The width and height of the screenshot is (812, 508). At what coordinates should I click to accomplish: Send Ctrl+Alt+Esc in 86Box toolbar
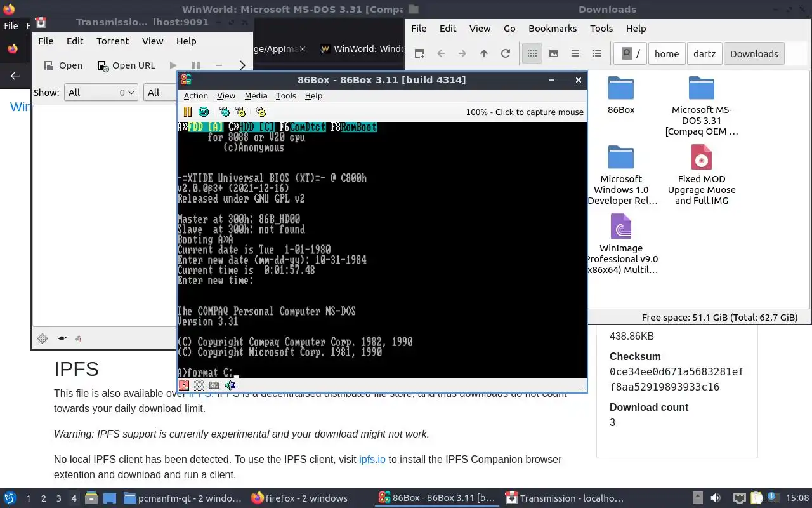tap(240, 112)
